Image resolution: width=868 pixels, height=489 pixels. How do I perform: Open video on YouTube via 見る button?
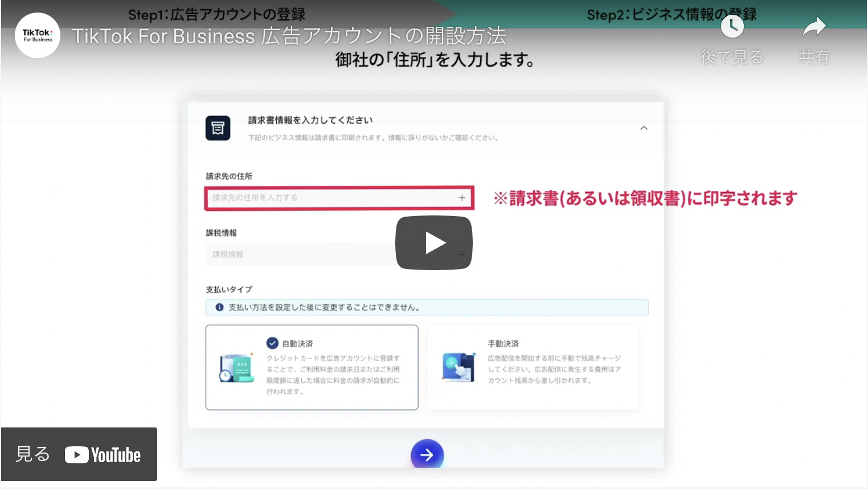79,454
